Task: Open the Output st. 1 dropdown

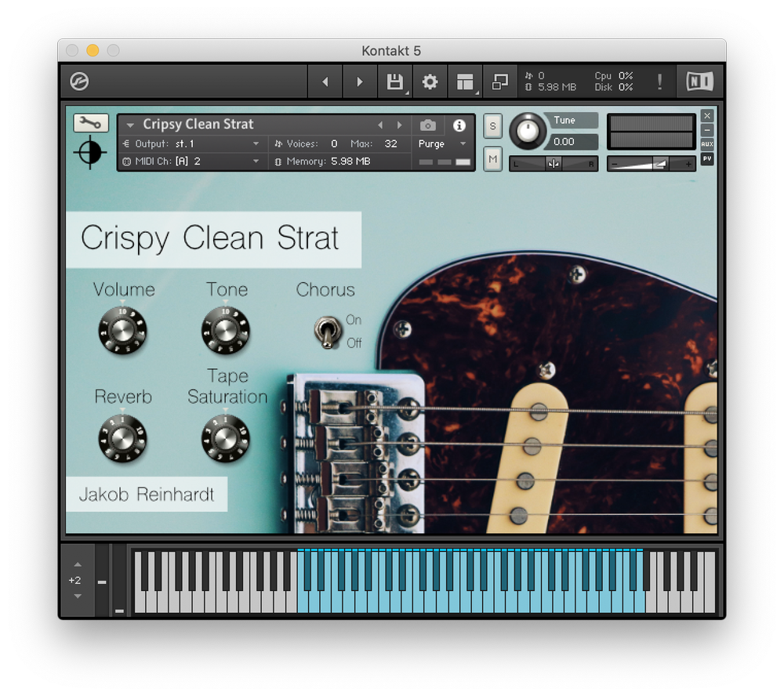Action: pyautogui.click(x=193, y=144)
